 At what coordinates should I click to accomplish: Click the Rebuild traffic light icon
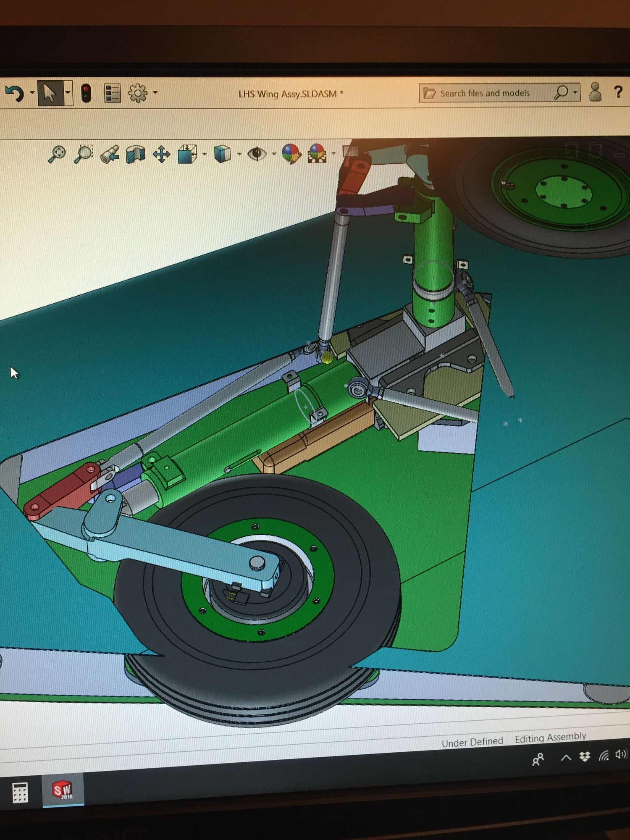(86, 93)
